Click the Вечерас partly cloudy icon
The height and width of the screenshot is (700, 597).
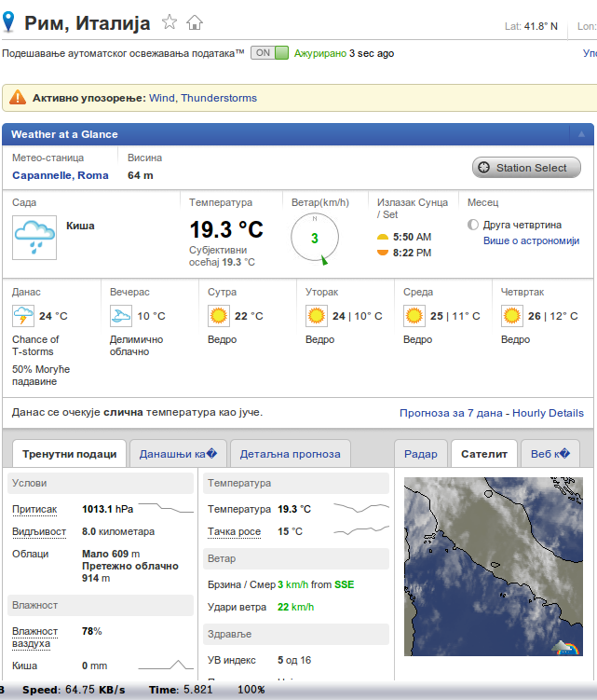tap(121, 316)
